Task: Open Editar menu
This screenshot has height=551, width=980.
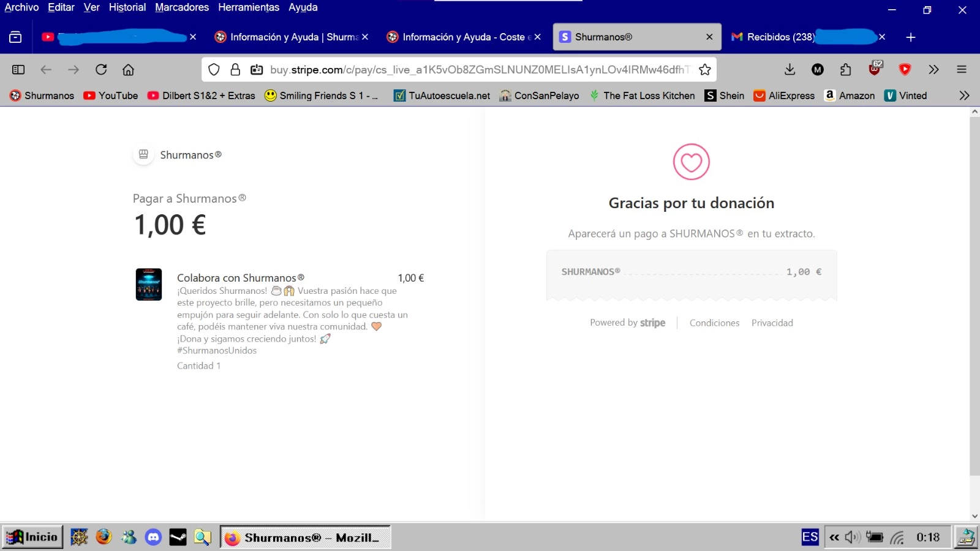Action: point(61,7)
